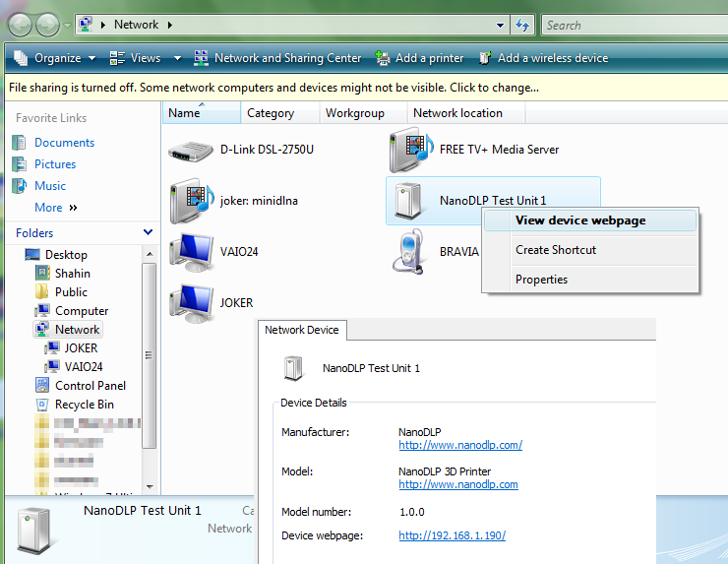Click folder tree scrollbar up arrow

click(150, 254)
